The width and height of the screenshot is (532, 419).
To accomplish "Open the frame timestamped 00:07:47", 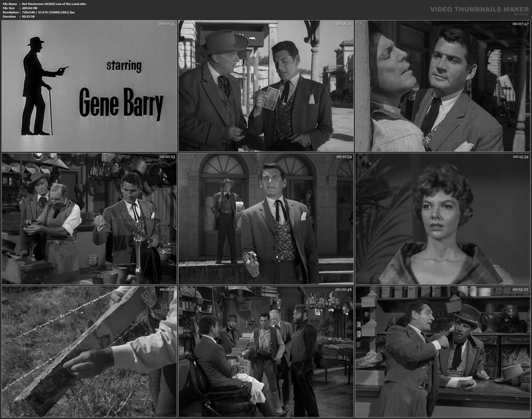I will pyautogui.click(x=442, y=86).
